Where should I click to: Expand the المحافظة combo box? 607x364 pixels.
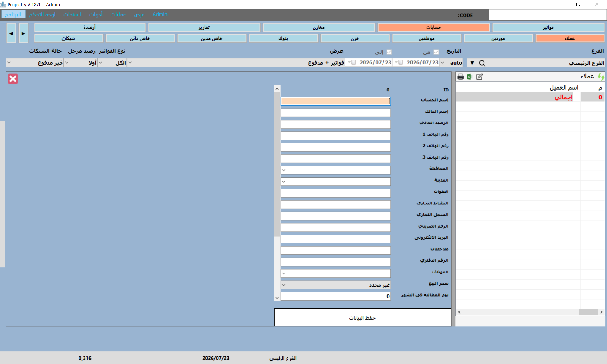(x=284, y=170)
